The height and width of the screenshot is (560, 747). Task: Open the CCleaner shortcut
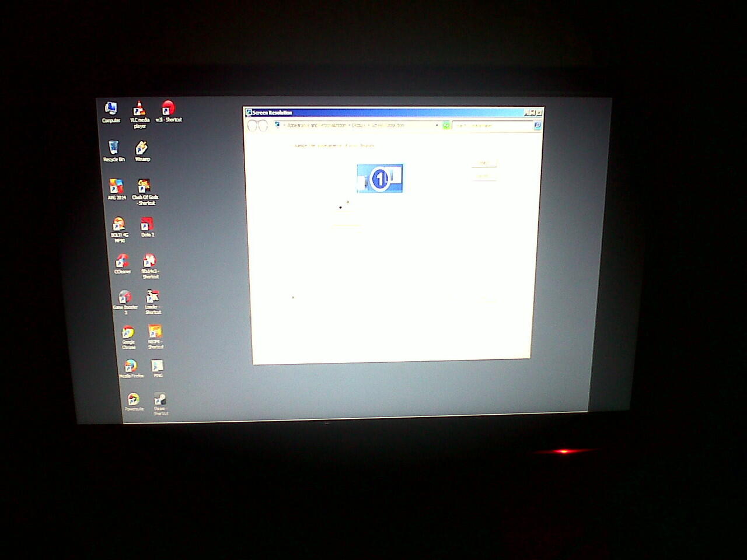click(122, 264)
